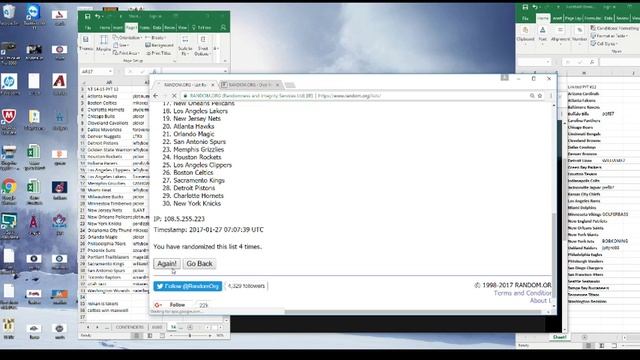Image resolution: width=640 pixels, height=360 pixels.
Task: Click the zoom magnifier icon in address bar
Action: (532, 96)
